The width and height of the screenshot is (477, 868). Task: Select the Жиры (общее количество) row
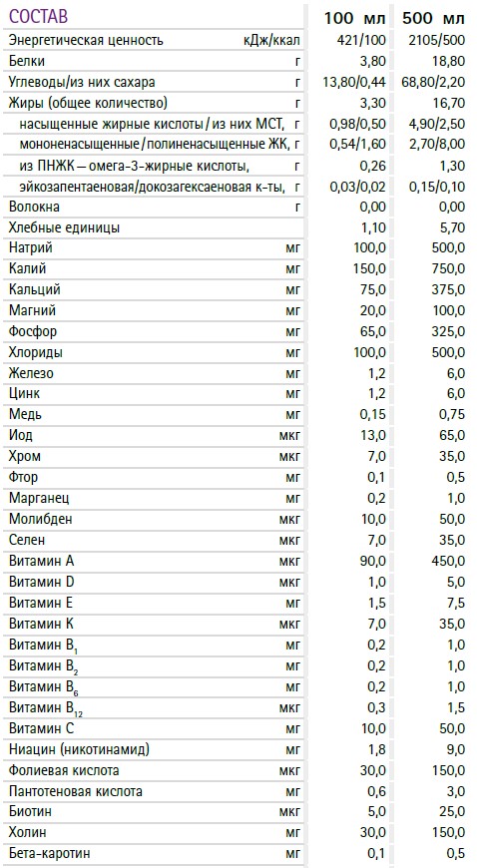pyautogui.click(x=238, y=103)
